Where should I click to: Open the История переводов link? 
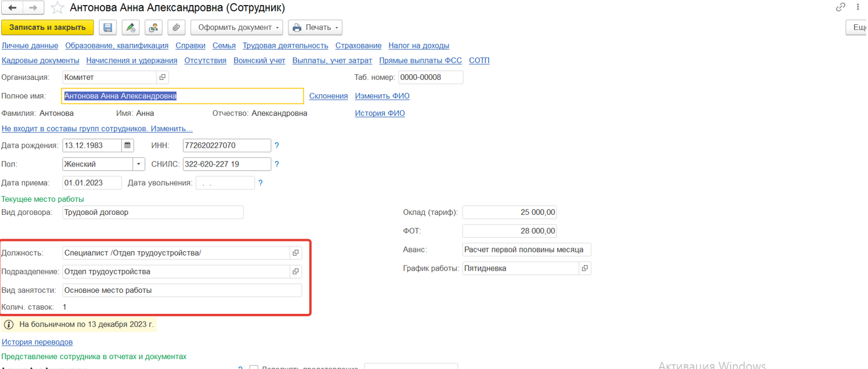pos(37,342)
